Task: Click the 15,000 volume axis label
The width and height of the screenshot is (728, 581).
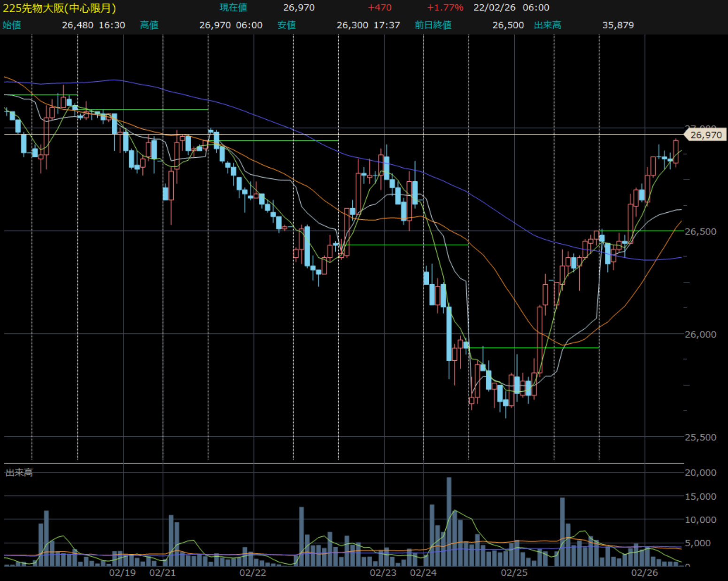Action: pyautogui.click(x=700, y=496)
